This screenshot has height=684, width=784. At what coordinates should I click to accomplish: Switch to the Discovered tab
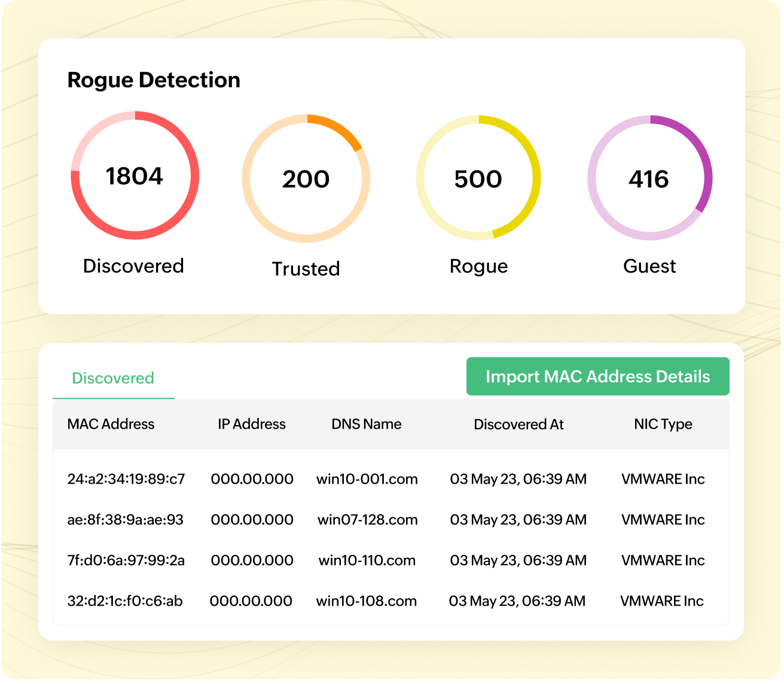[112, 378]
